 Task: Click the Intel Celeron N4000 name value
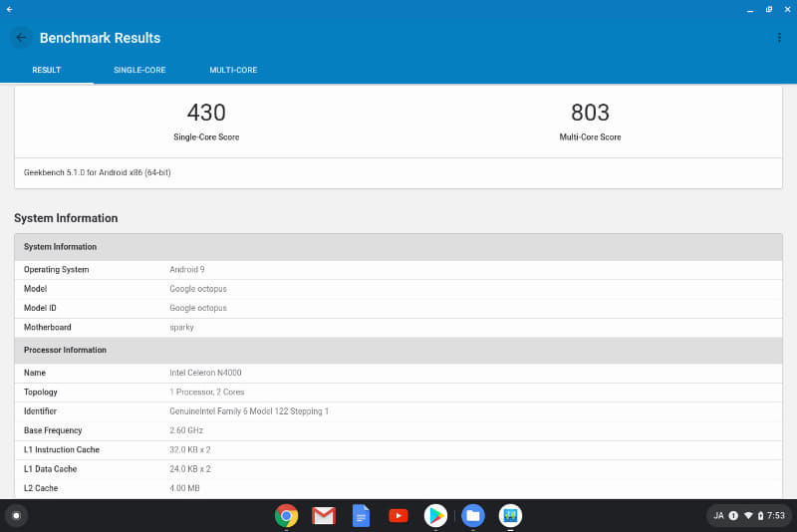tap(206, 373)
